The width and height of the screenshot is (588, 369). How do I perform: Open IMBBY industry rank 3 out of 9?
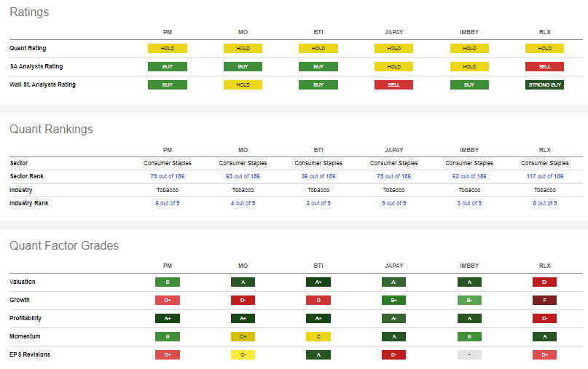[x=469, y=203]
